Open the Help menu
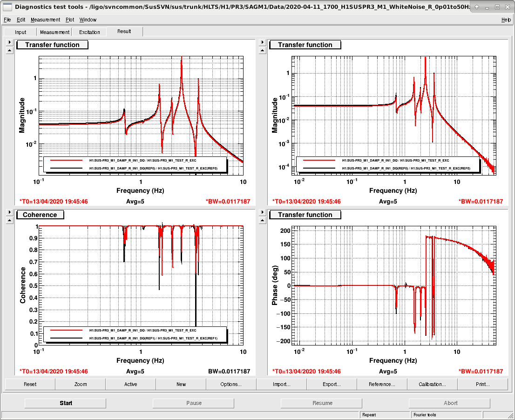 point(506,20)
